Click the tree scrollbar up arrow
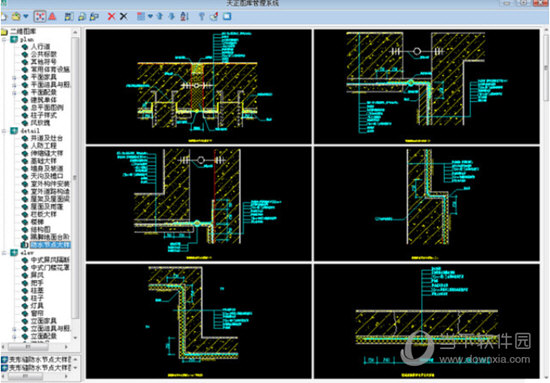 pyautogui.click(x=75, y=32)
